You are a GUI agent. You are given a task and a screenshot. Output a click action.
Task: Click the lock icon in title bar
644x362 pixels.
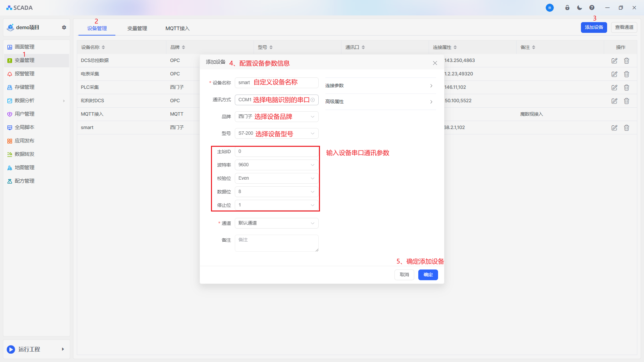pyautogui.click(x=567, y=8)
